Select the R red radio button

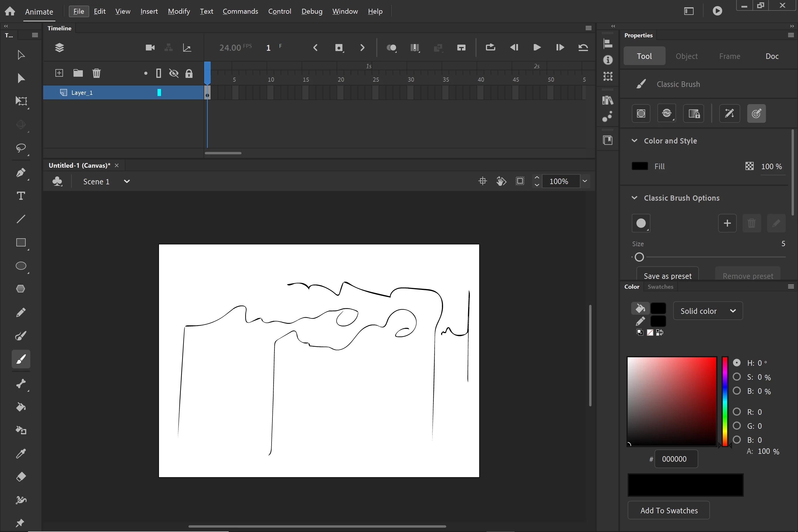pyautogui.click(x=736, y=412)
